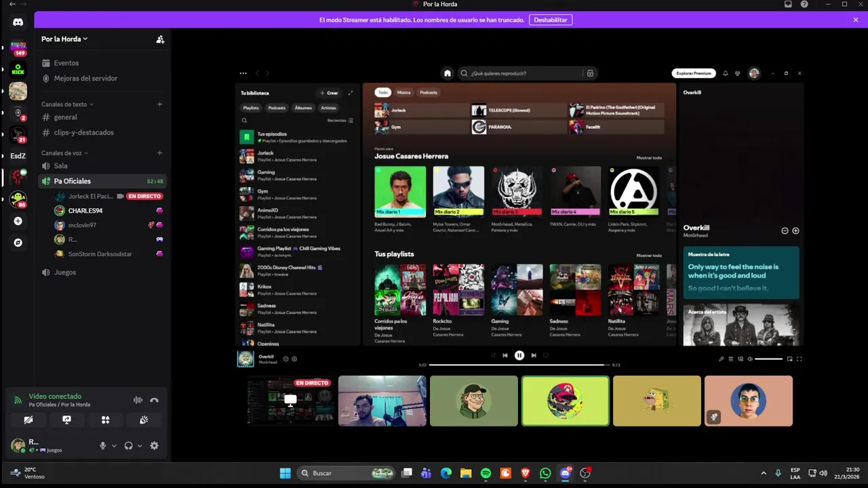Open Discord direct messages home icon
The width and height of the screenshot is (868, 488).
[x=18, y=22]
